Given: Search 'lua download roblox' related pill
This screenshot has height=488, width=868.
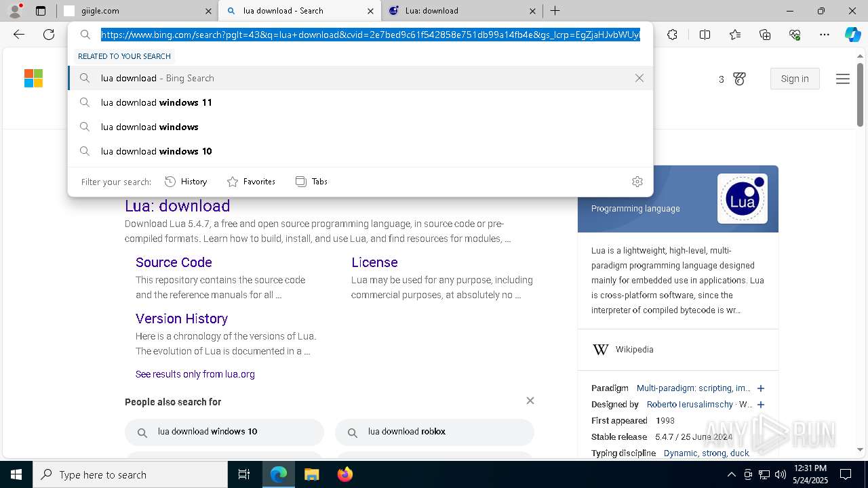Looking at the screenshot, I should (435, 432).
